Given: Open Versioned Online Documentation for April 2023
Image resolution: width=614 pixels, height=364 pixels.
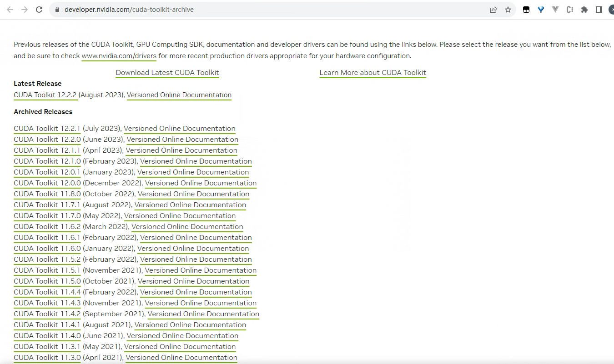Looking at the screenshot, I should 181,150.
